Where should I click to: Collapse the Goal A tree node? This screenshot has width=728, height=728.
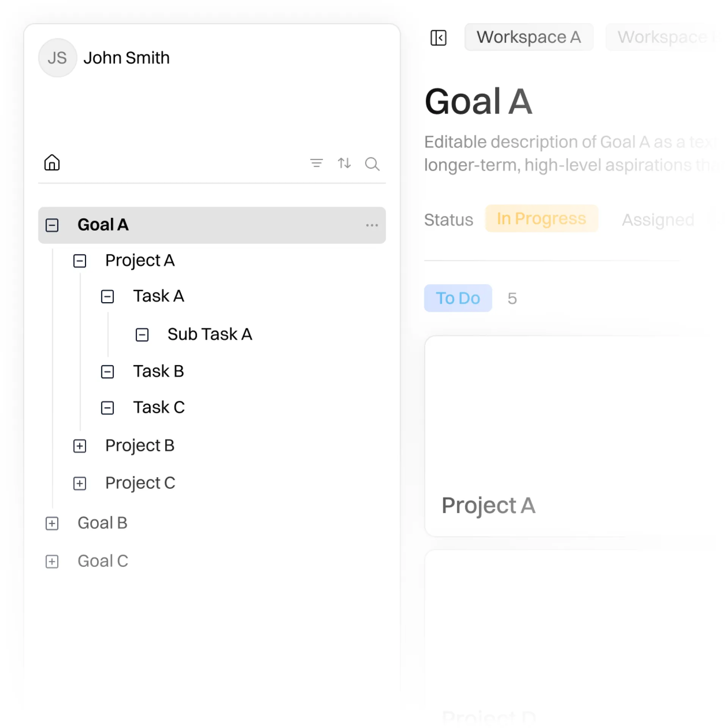[x=52, y=225]
